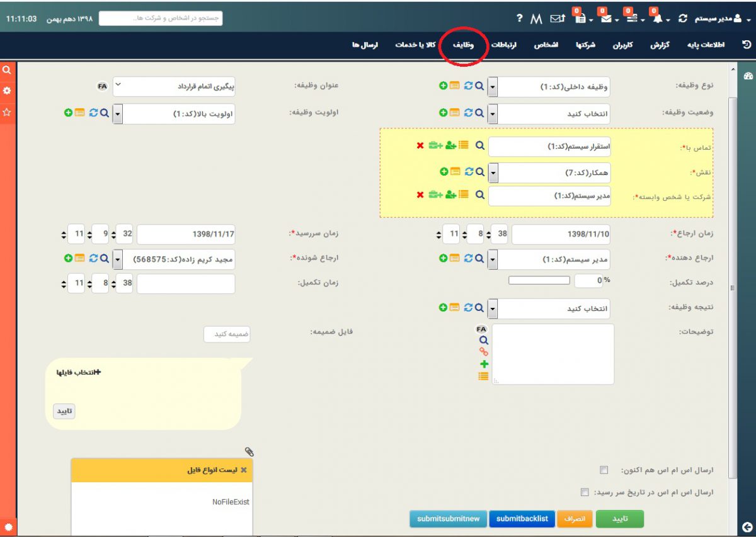
Task: Click the paperclip attachment icon
Action: (249, 451)
